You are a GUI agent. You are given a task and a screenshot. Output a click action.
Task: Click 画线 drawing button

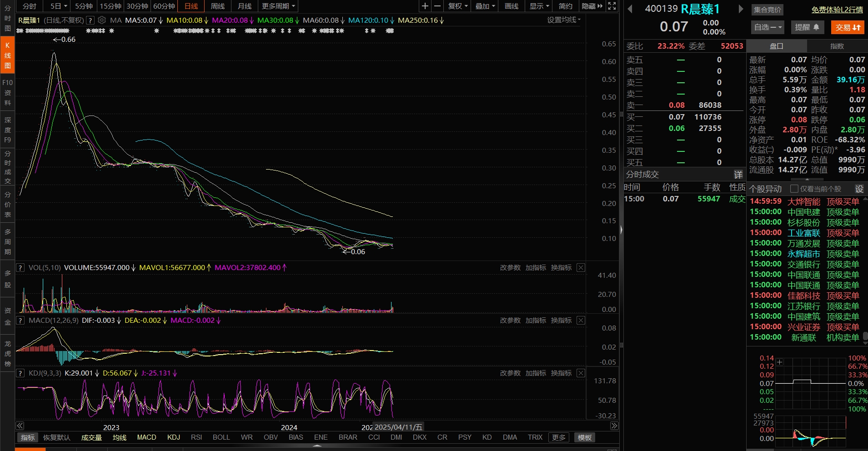pos(512,6)
